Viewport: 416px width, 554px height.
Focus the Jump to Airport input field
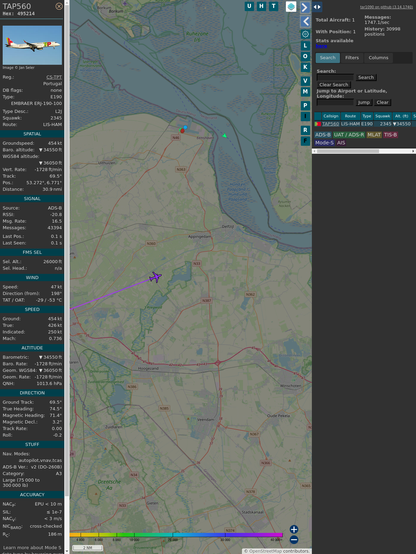335,102
